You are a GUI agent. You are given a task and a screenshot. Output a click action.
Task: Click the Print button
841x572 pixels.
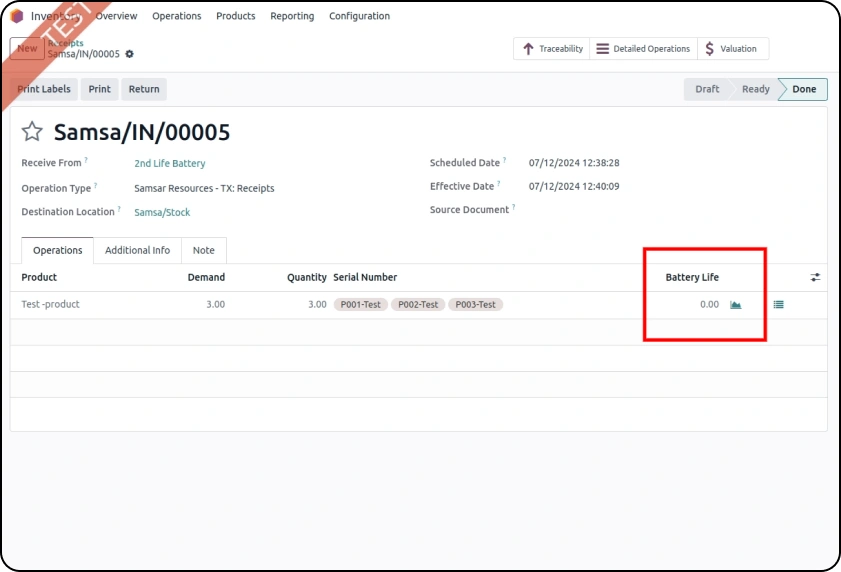[x=100, y=89]
